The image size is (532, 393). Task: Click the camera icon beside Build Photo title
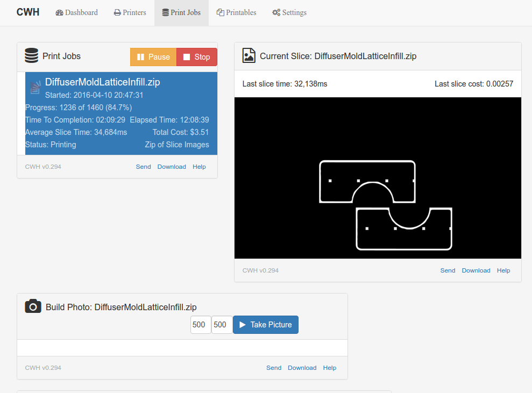(x=33, y=306)
